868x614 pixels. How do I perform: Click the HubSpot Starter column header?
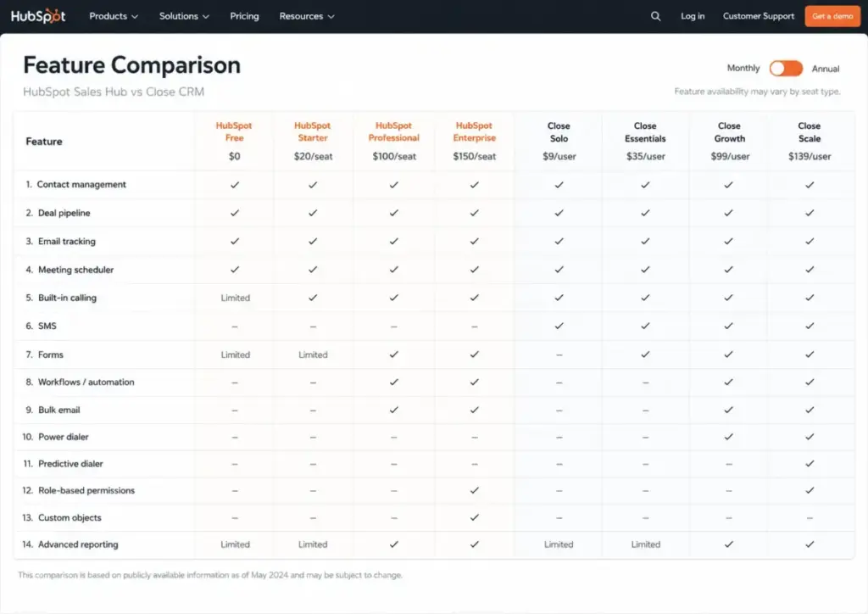pos(313,131)
